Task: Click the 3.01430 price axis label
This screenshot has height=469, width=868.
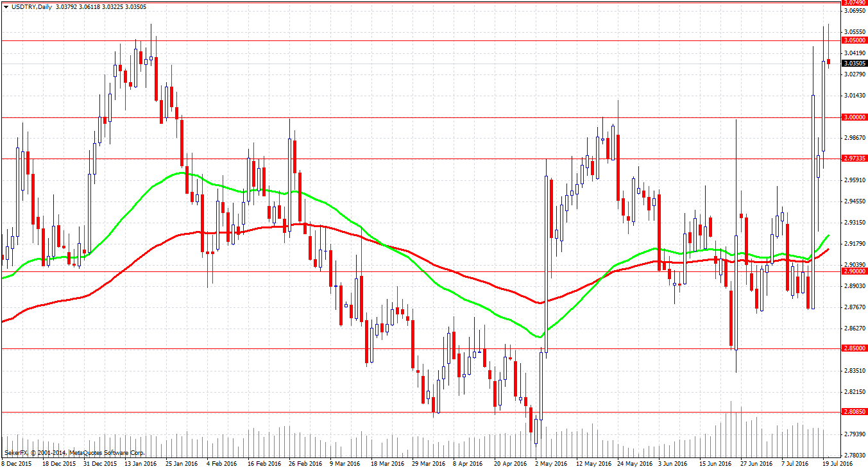Action: click(x=855, y=96)
